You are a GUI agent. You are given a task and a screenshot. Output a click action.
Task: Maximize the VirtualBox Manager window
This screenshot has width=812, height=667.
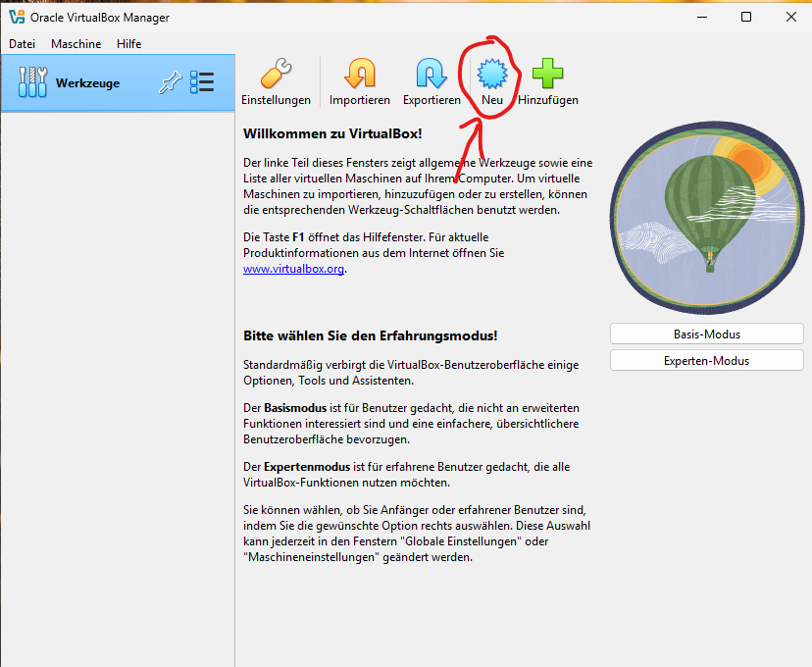click(x=746, y=17)
